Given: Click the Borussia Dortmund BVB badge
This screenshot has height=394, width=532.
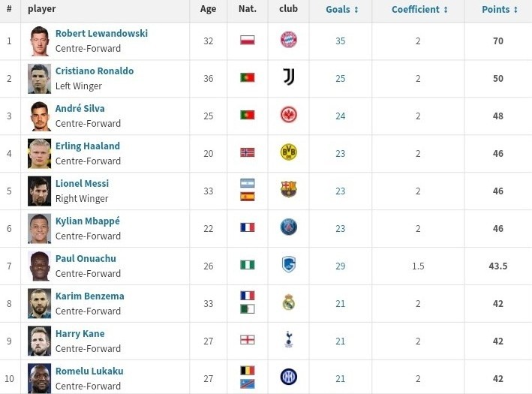Looking at the screenshot, I should coord(289,152).
